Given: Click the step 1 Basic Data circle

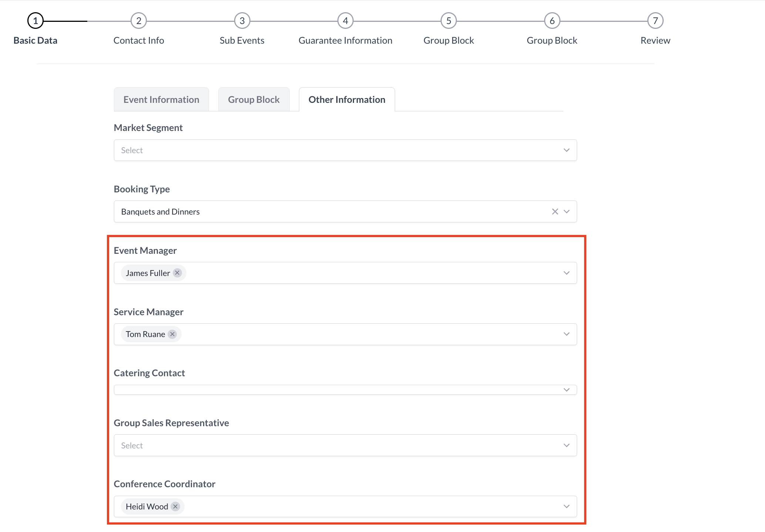Looking at the screenshot, I should (35, 20).
